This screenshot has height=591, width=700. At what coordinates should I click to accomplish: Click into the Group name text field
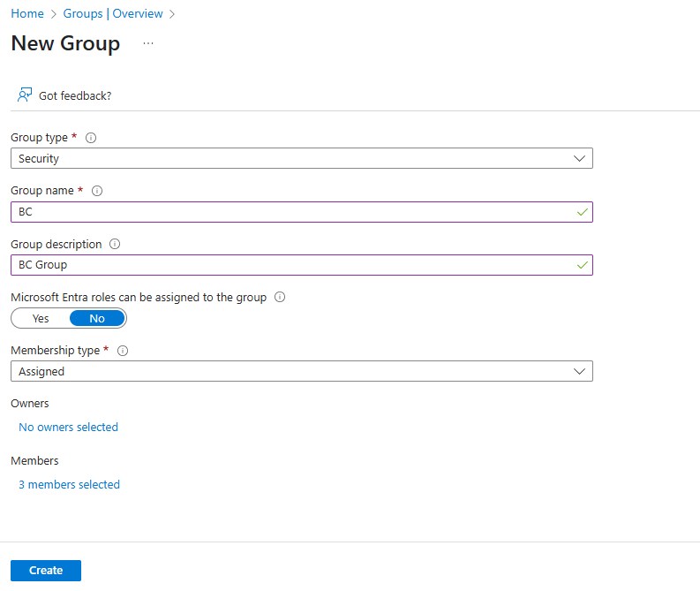point(302,212)
